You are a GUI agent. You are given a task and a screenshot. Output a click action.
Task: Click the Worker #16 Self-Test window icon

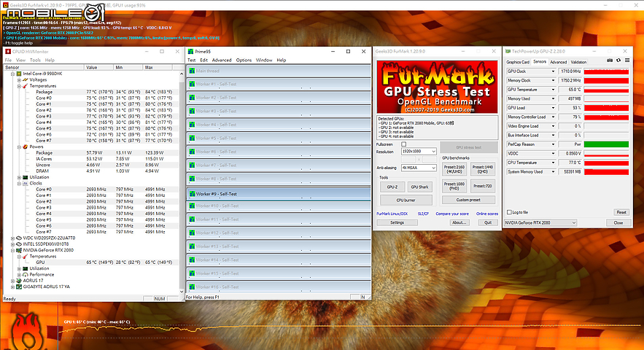(x=192, y=287)
